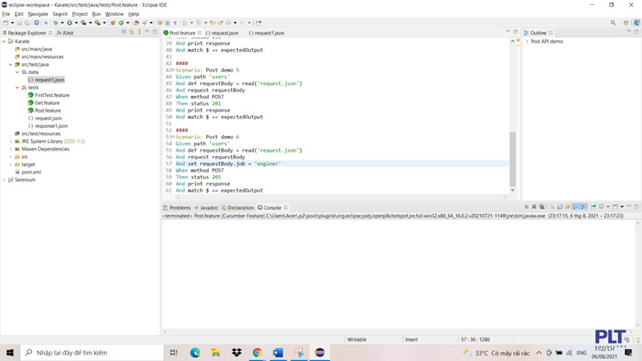
Task: Select pom.xml in the tree
Action: tap(28, 172)
